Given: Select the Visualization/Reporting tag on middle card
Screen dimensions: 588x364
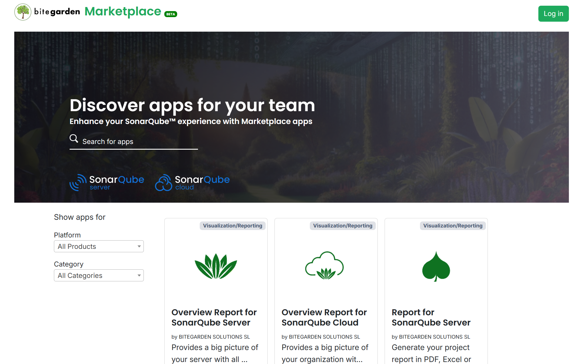Looking at the screenshot, I should tap(342, 225).
